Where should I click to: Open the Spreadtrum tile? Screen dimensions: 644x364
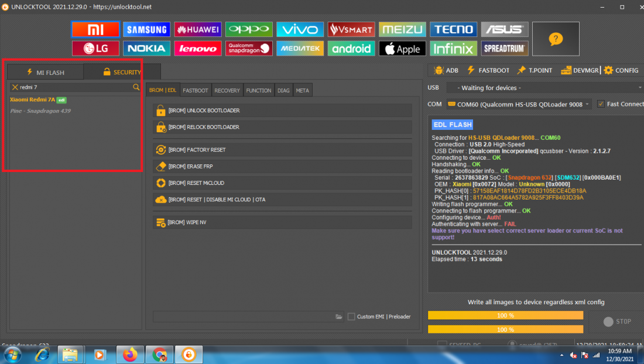point(504,49)
